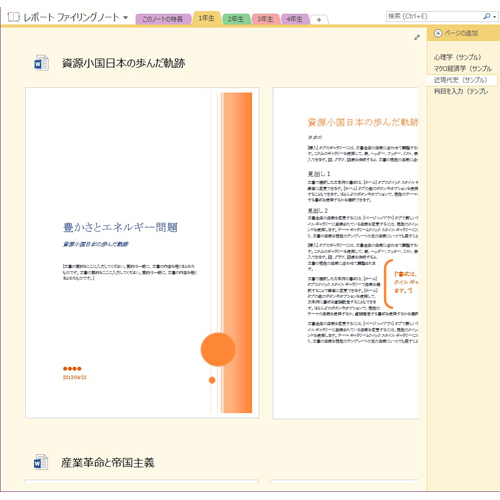500x500 pixels.
Task: Click the Word file icon for 産業革命と帝国主義
Action: coord(41,462)
